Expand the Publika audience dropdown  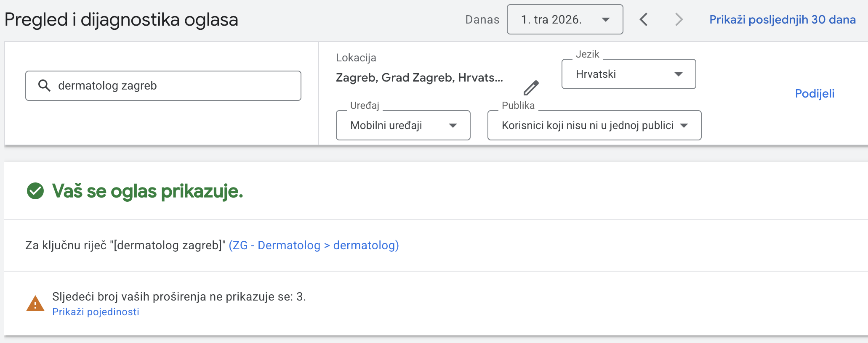point(594,125)
